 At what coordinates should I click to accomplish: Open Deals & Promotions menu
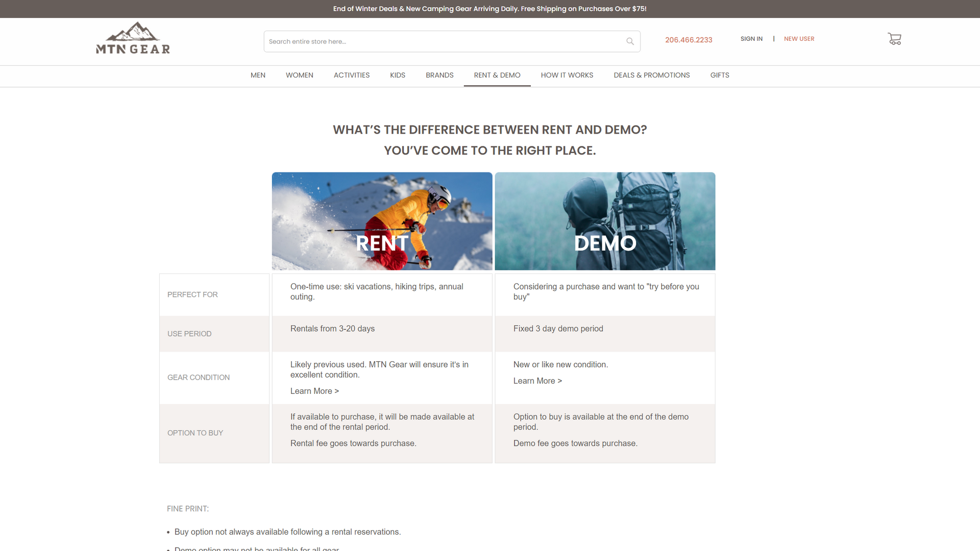[x=651, y=75]
